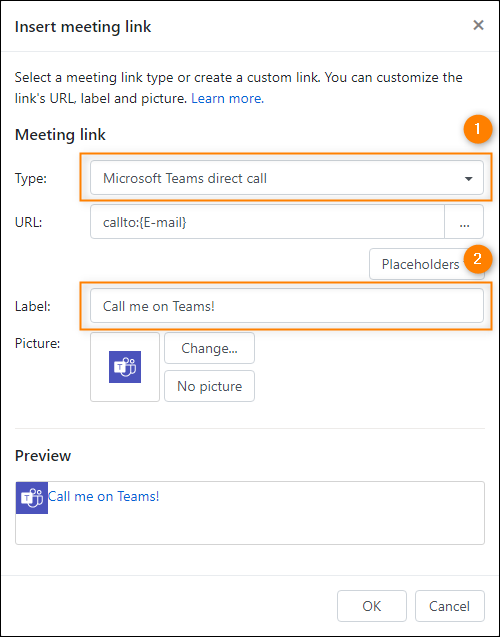This screenshot has width=500, height=637.
Task: Click the preview link Call me on Teams!
Action: (104, 496)
